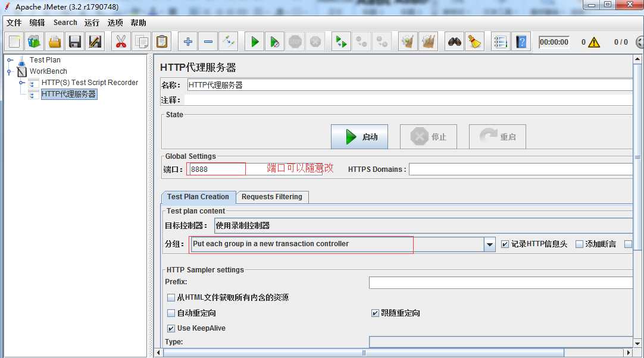Viewport: 644px width, 358px height.
Task: Click the Paste clipboard icon
Action: (x=161, y=42)
